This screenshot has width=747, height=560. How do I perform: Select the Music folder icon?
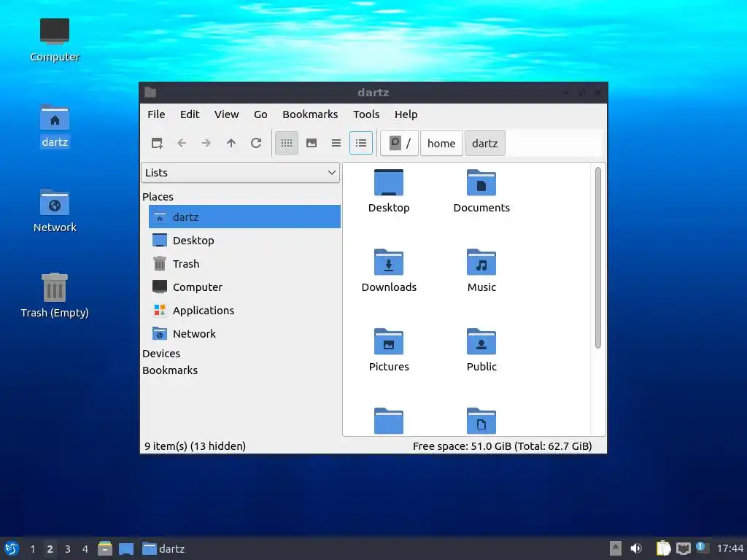(x=481, y=262)
